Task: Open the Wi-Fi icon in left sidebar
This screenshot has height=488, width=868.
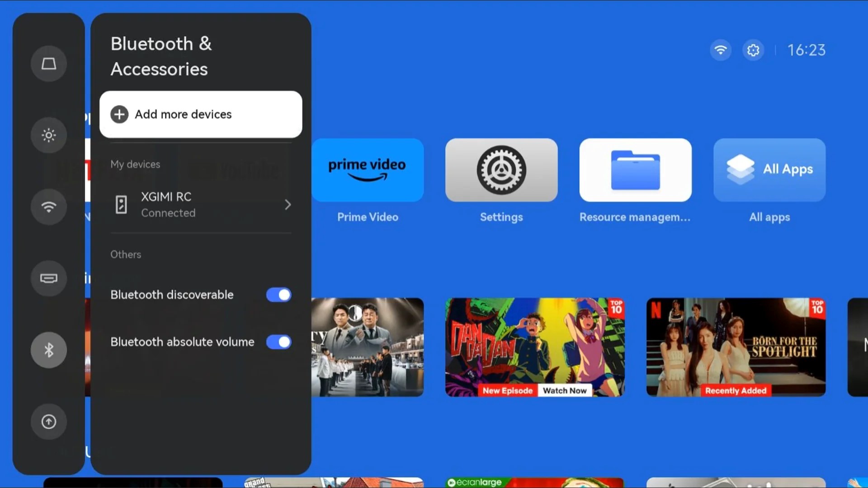Action: [49, 207]
